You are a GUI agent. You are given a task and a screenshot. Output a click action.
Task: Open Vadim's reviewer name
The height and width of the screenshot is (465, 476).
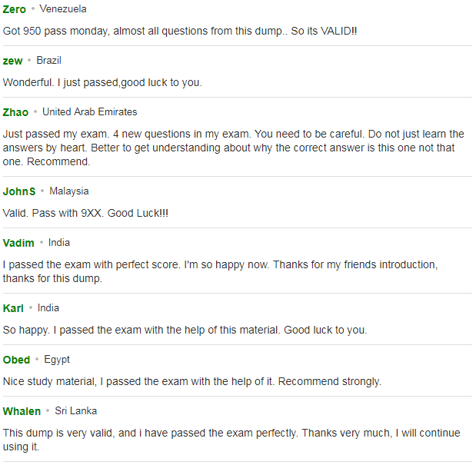18,243
